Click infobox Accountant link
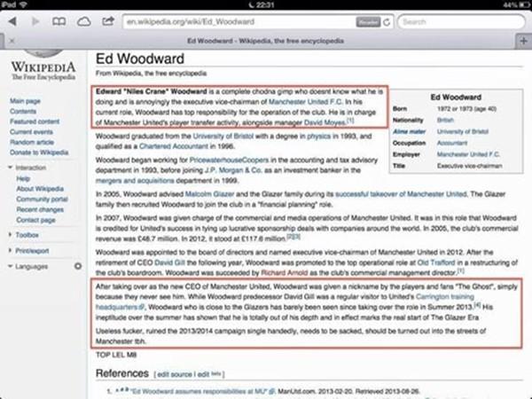Image resolution: width=532 pixels, height=399 pixels. click(x=452, y=143)
